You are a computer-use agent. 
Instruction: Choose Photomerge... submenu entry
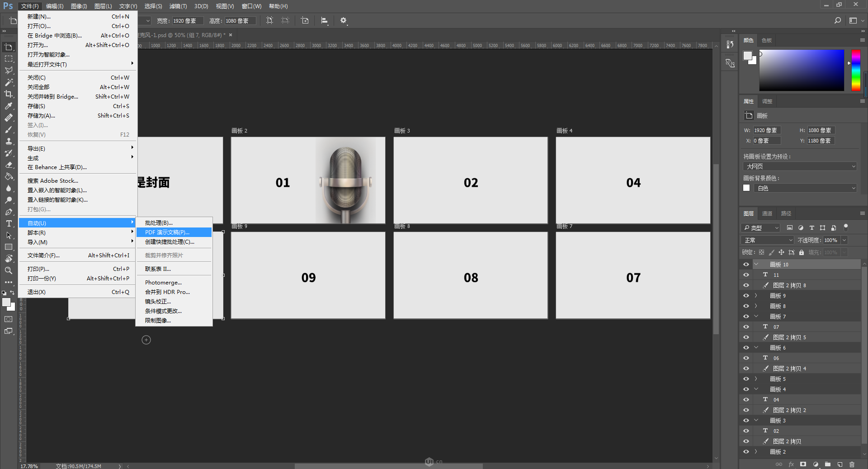pos(174,283)
